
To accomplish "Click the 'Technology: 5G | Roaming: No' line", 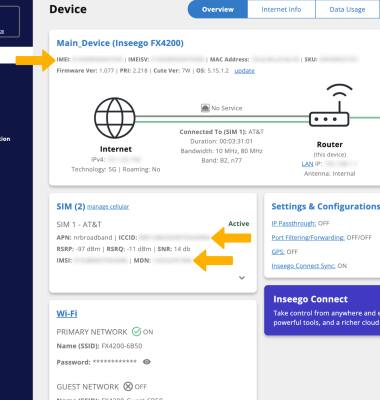I will pyautogui.click(x=116, y=169).
